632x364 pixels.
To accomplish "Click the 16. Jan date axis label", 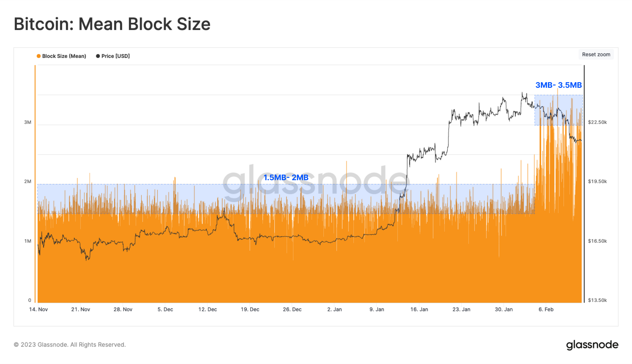I will click(x=419, y=309).
